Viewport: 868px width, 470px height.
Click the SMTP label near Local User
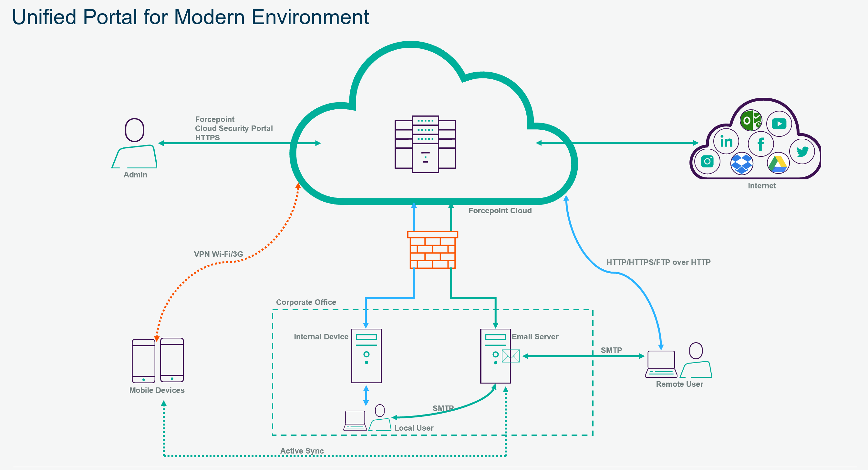pyautogui.click(x=443, y=408)
